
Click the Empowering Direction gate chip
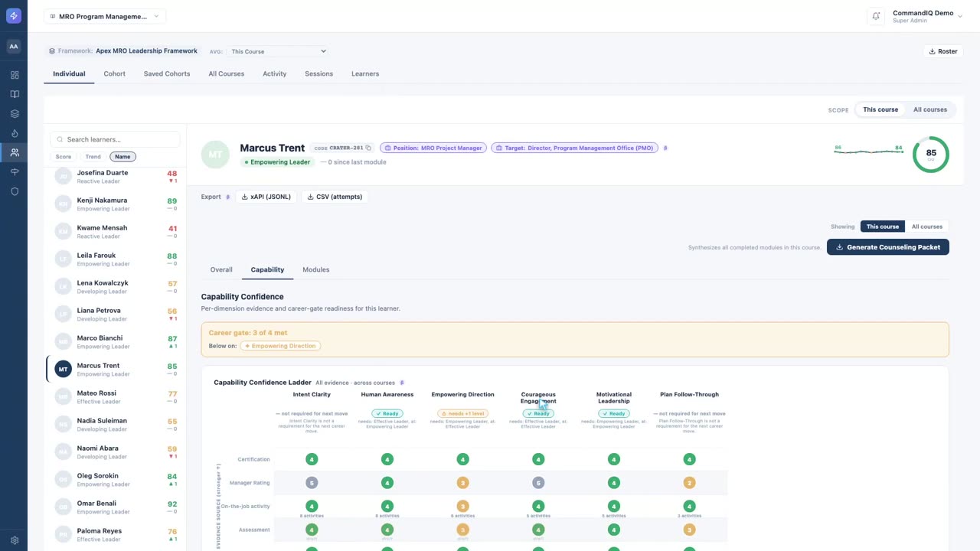[280, 346]
